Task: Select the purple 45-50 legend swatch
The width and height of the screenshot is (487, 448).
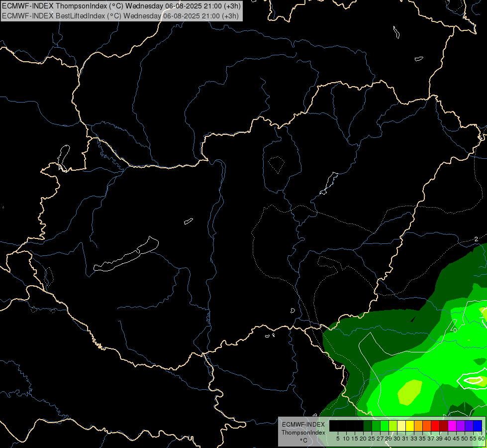Action: pyautogui.click(x=461, y=426)
